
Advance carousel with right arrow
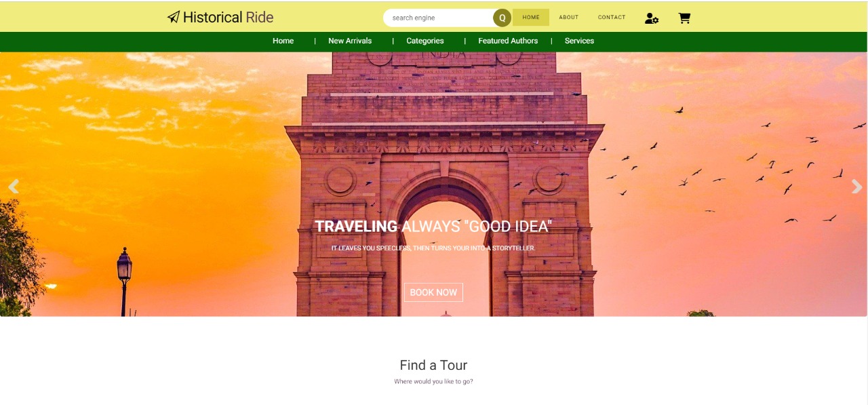pos(856,187)
